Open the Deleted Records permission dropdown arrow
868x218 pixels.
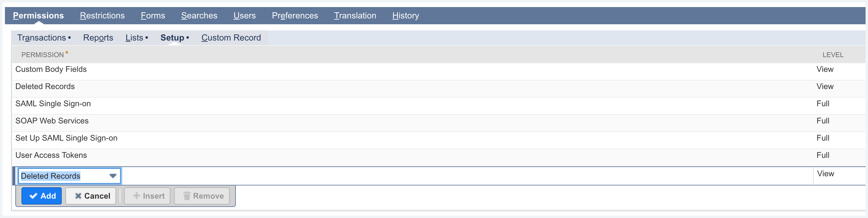pos(113,176)
